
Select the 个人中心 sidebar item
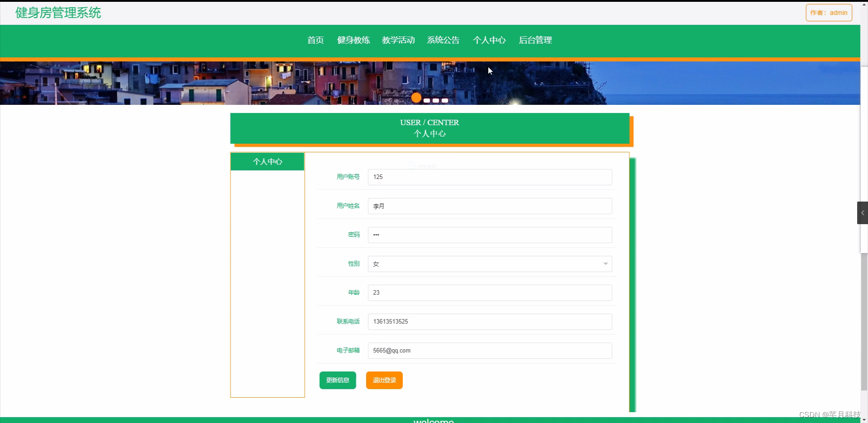[x=267, y=161]
